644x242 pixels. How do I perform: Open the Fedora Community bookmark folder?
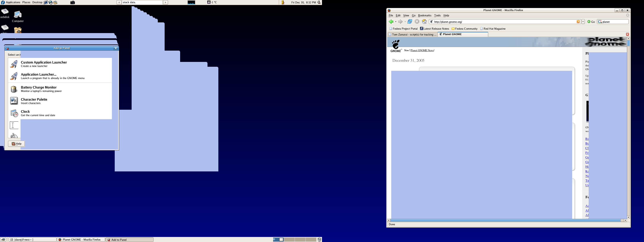(x=464, y=29)
